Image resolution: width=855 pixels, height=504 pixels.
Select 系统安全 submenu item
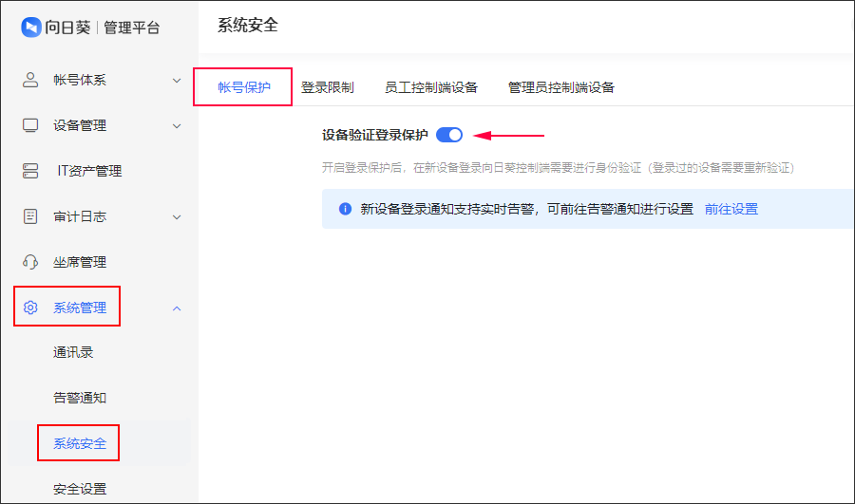coord(80,443)
